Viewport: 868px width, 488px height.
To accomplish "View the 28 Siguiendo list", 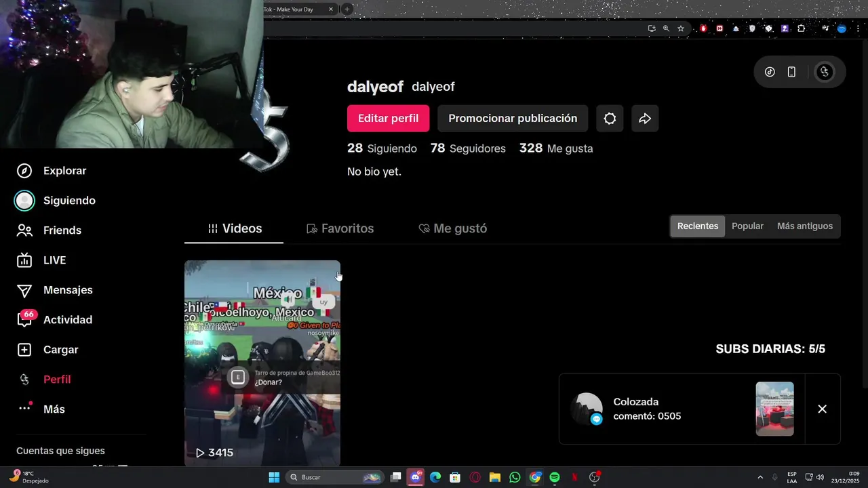I will [x=382, y=148].
